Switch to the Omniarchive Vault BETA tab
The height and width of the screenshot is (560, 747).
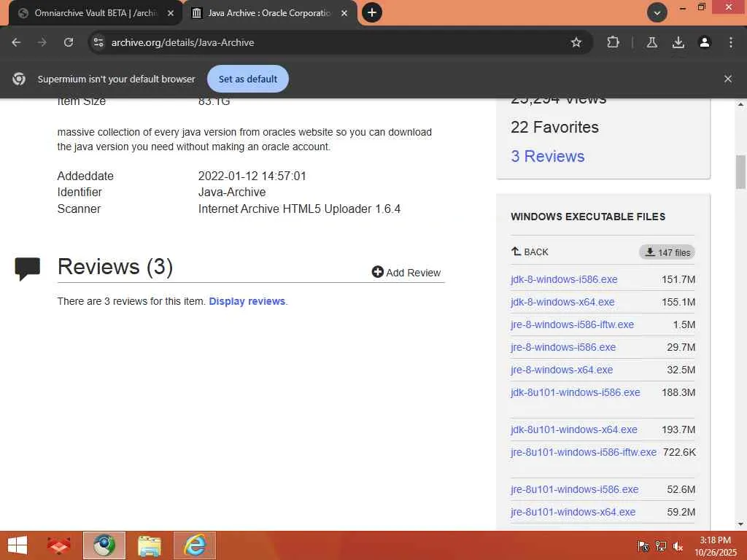96,13
